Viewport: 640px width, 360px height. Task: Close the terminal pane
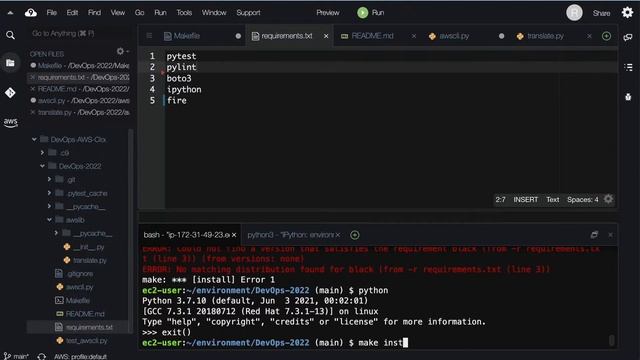pos(610,235)
